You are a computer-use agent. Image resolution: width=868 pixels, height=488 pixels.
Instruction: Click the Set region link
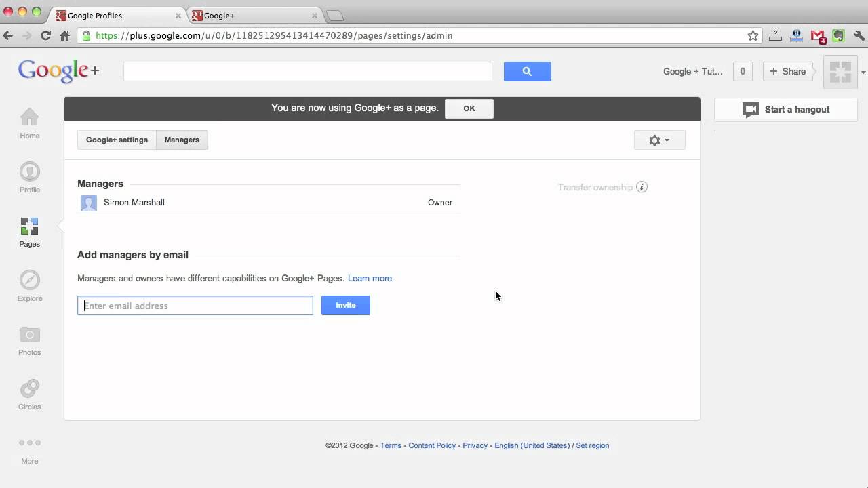coord(593,445)
